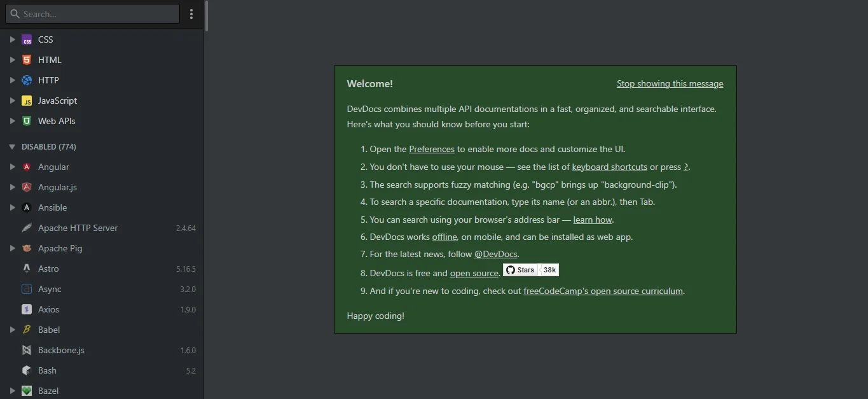Screen dimensions: 868x399
Task: Open the offline link
Action: click(444, 237)
